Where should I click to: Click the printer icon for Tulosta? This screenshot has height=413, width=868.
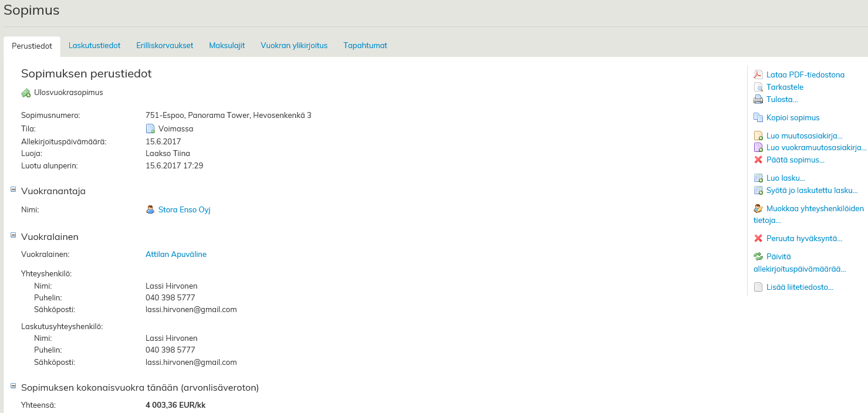758,99
